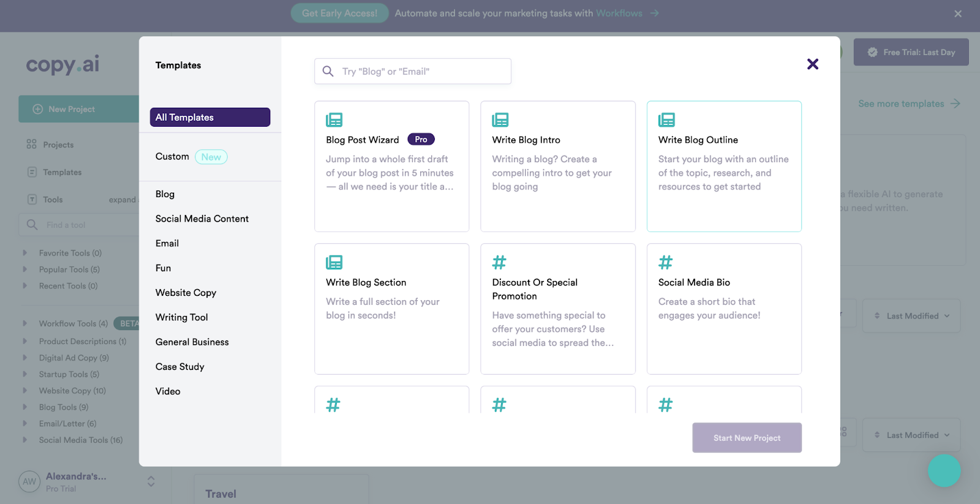Click Free Trial: Last Day button
This screenshot has width=980, height=504.
(911, 52)
